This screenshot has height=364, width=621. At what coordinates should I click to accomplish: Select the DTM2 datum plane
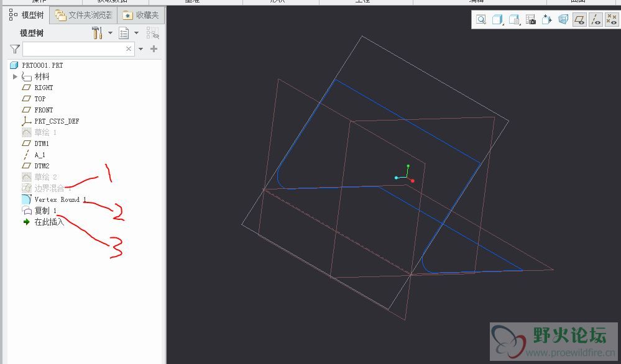click(42, 166)
